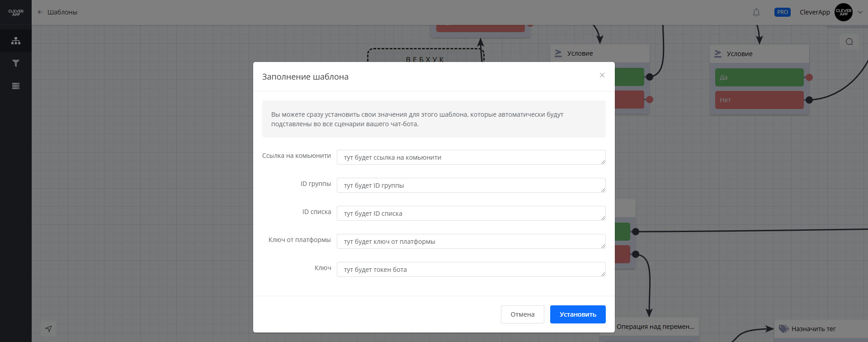
Task: Click the notification bell icon
Action: 756,12
